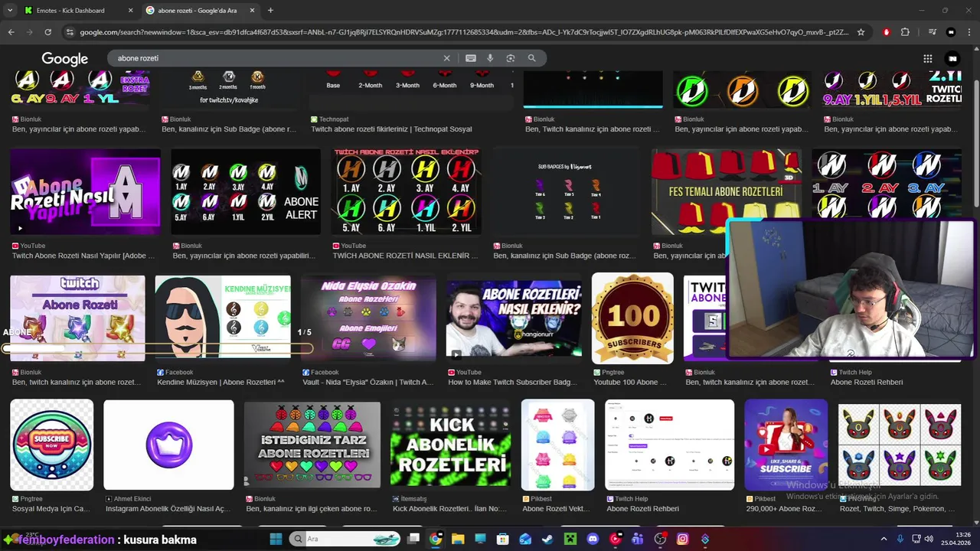Open Task View on the taskbar
This screenshot has width=980, height=551.
(x=413, y=539)
